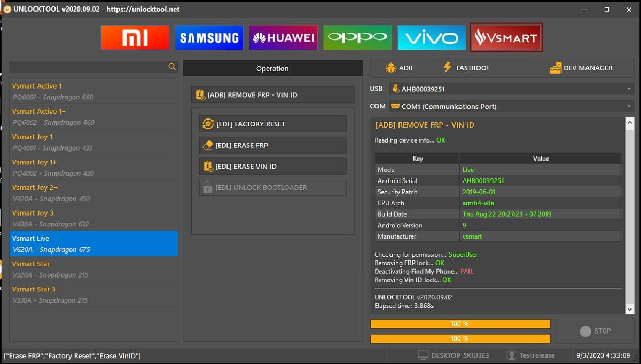Click the Elapsed time 3.868s line
Screen dimensions: 641x364
coord(404,306)
